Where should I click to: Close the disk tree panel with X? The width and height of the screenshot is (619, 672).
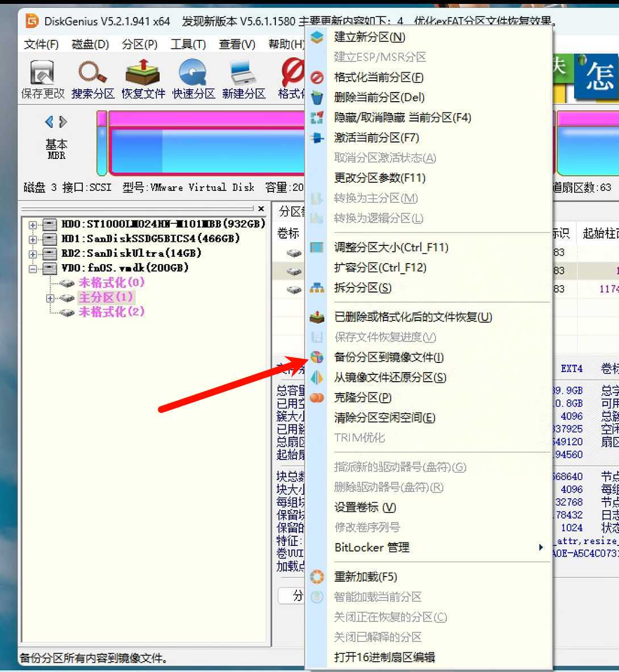coord(261,208)
